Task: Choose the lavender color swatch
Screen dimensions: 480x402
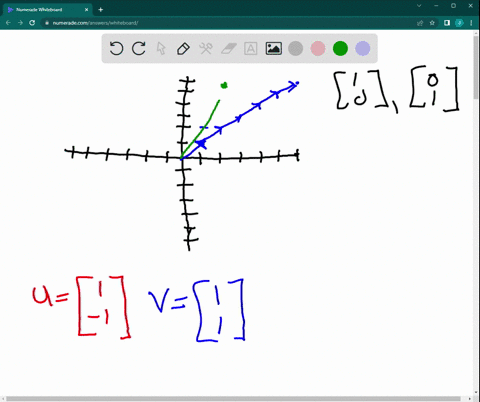Action: click(x=363, y=49)
